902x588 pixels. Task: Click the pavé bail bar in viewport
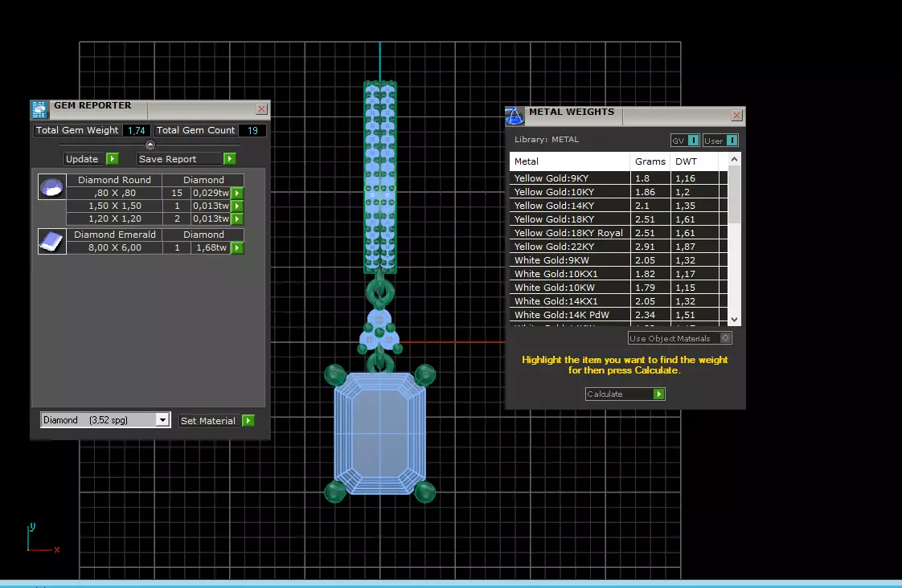point(379,177)
